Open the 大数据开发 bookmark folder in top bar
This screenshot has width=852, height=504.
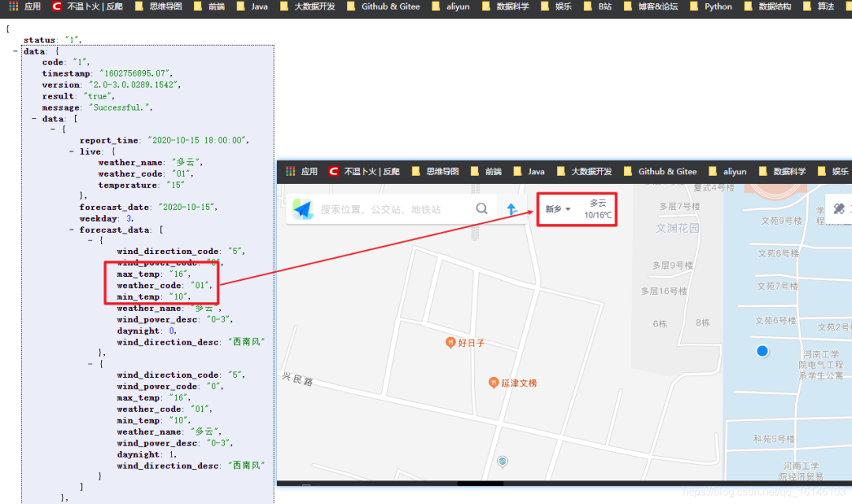coord(308,6)
